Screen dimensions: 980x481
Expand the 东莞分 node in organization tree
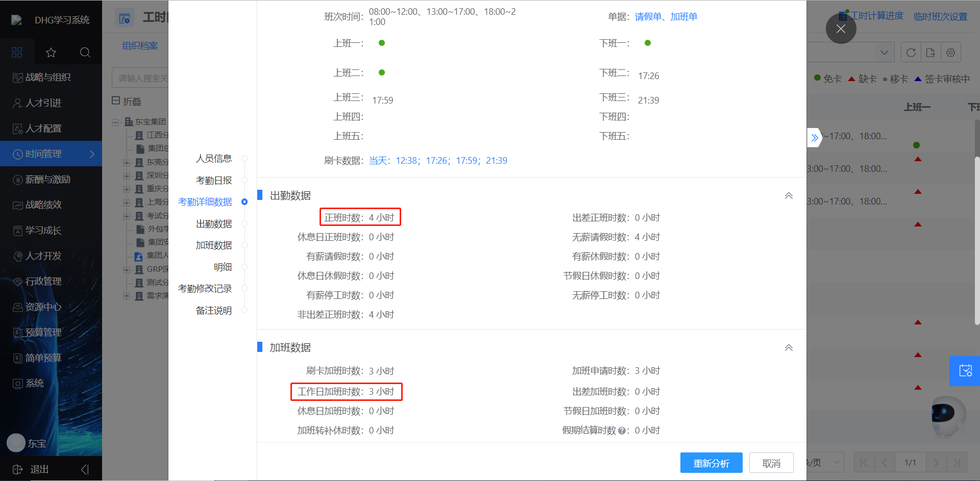(126, 162)
